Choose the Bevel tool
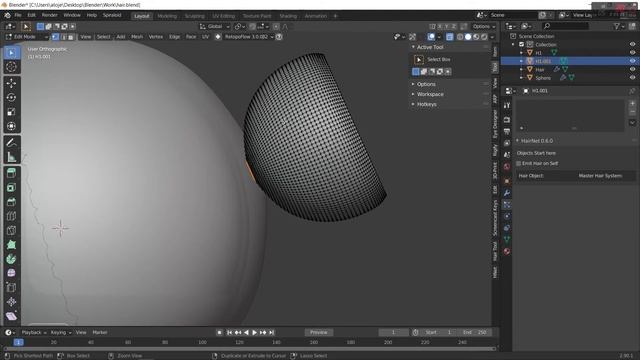Screen dimensions: 640x360 click(11, 202)
